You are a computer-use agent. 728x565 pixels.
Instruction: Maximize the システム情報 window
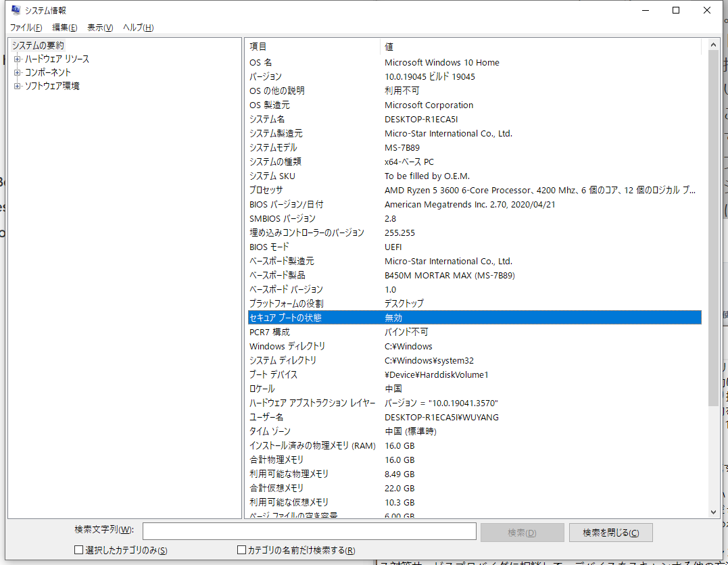pos(676,10)
